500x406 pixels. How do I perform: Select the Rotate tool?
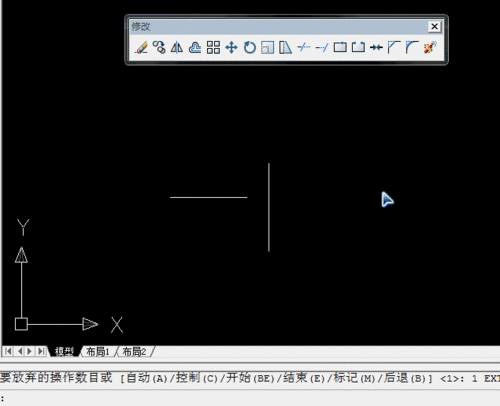point(249,47)
